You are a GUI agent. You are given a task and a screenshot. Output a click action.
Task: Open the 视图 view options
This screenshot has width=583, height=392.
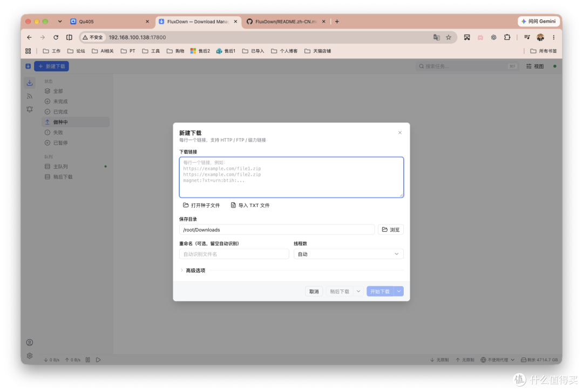[x=535, y=66]
